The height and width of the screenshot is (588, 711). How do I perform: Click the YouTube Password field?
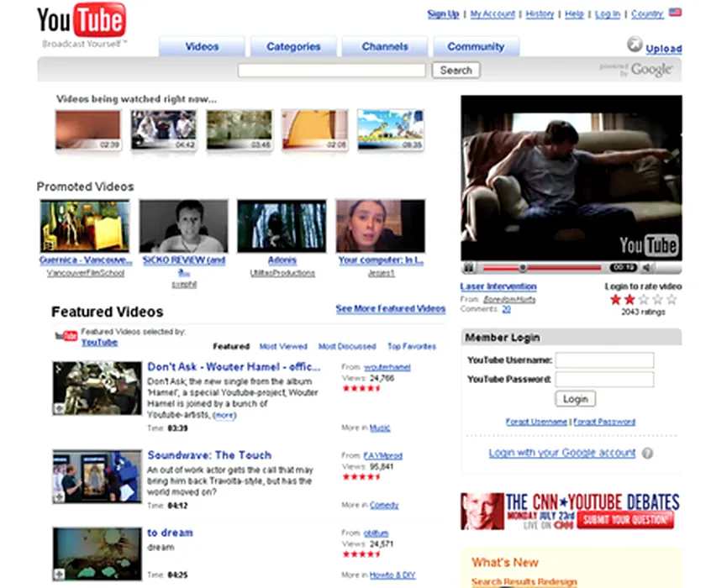click(604, 379)
